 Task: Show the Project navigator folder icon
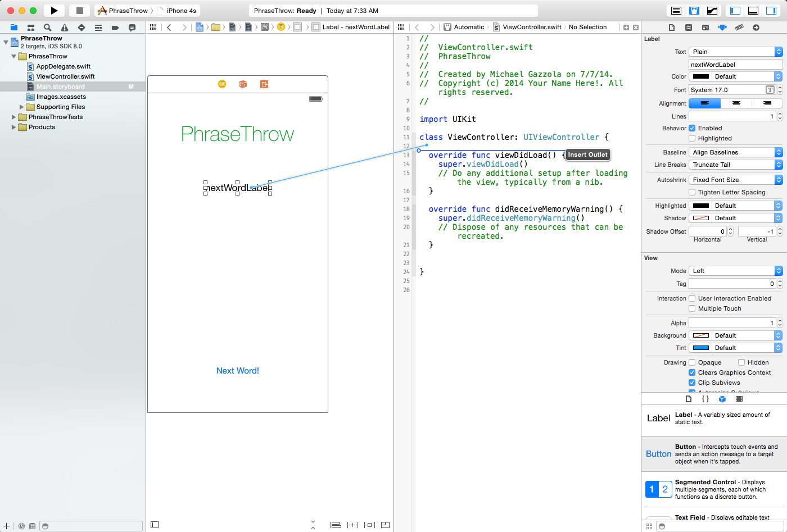pos(14,28)
